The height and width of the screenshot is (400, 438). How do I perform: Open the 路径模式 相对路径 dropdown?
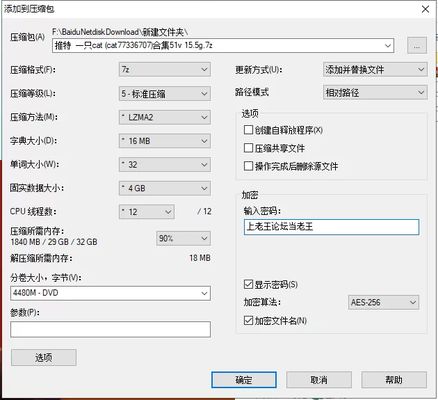(375, 93)
